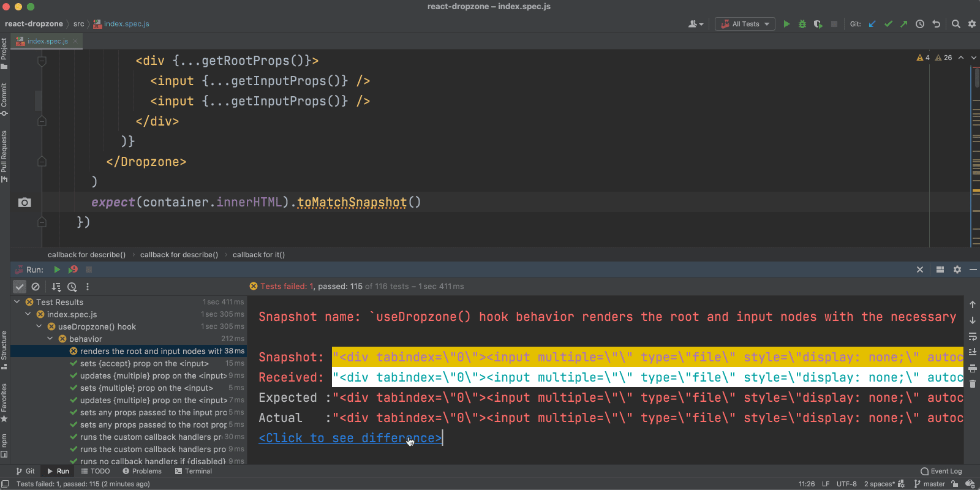Screen dimensions: 980x490
Task: Collapse the behavior test group
Action: [x=50, y=339]
